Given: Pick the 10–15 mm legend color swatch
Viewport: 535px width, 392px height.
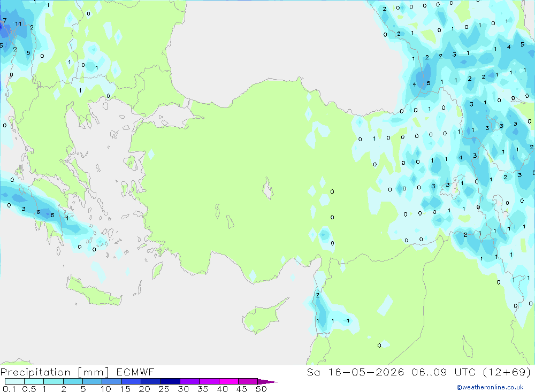Looking at the screenshot, I should 112,381.
